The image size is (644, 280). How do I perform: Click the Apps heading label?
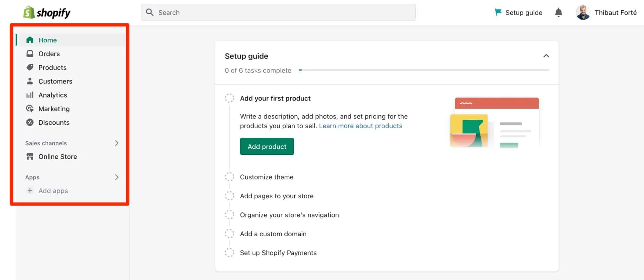tap(32, 177)
